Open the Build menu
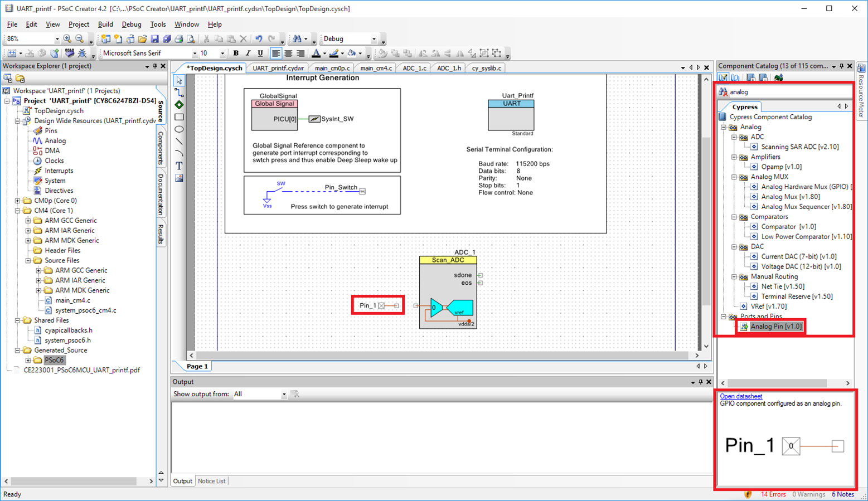The height and width of the screenshot is (501, 868). pos(105,25)
